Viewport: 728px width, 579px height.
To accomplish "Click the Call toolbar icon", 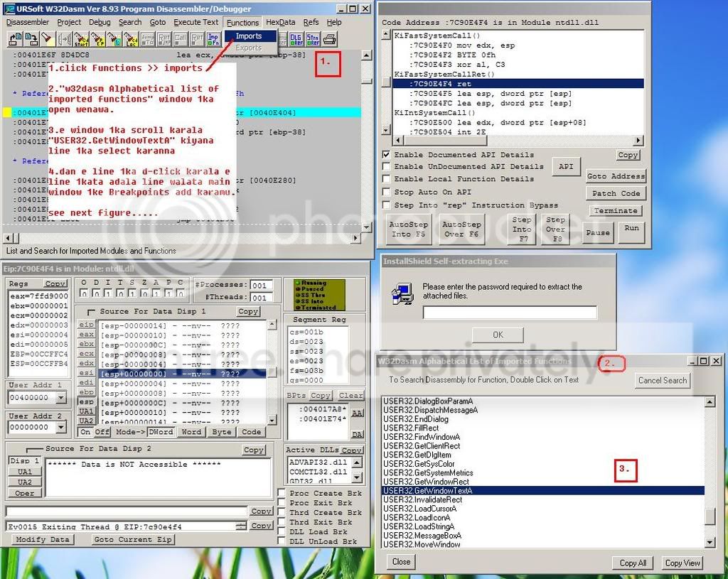I will (180, 39).
